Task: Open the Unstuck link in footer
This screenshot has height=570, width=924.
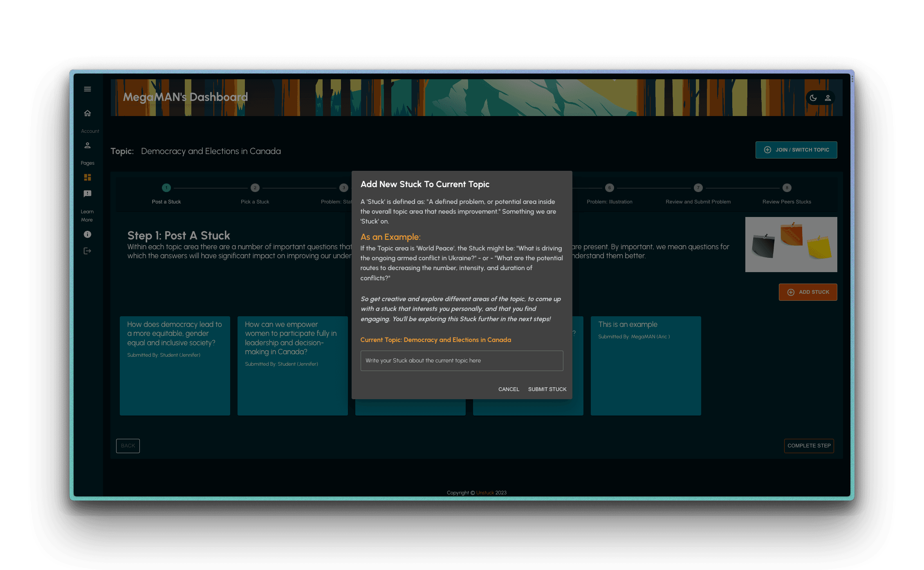Action: pos(485,493)
